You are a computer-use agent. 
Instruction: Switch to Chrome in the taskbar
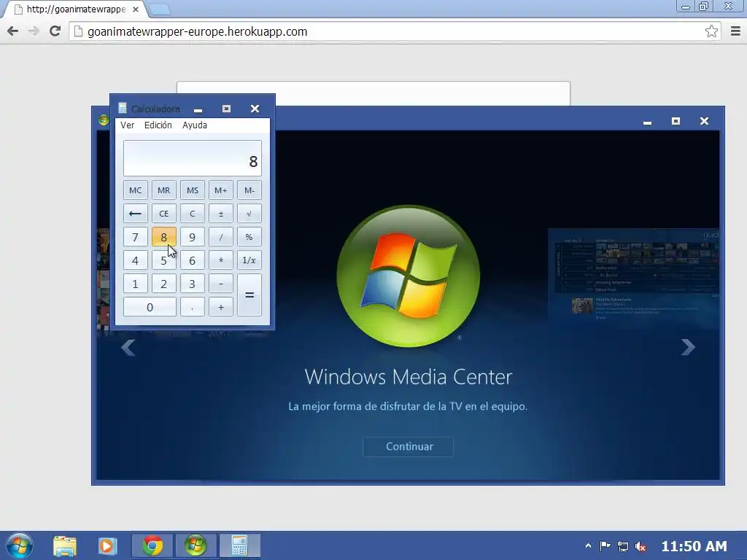(x=152, y=545)
